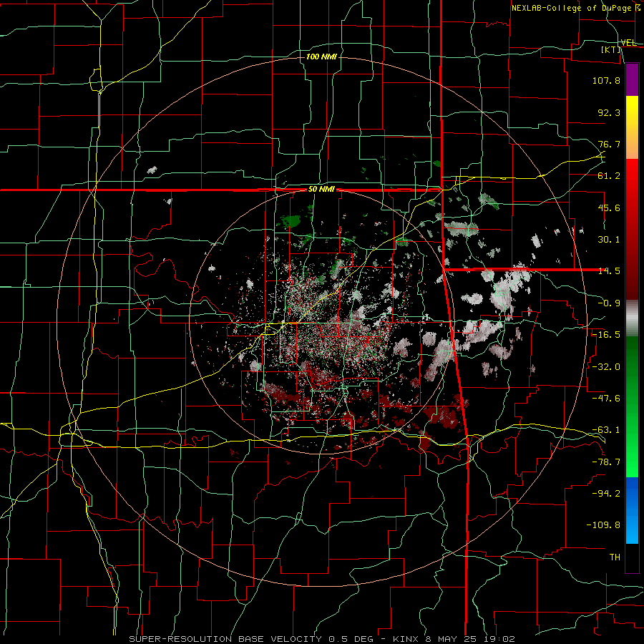This screenshot has width=644, height=644.
Task: Click the 50 NMI range ring label
Action: pos(321,190)
